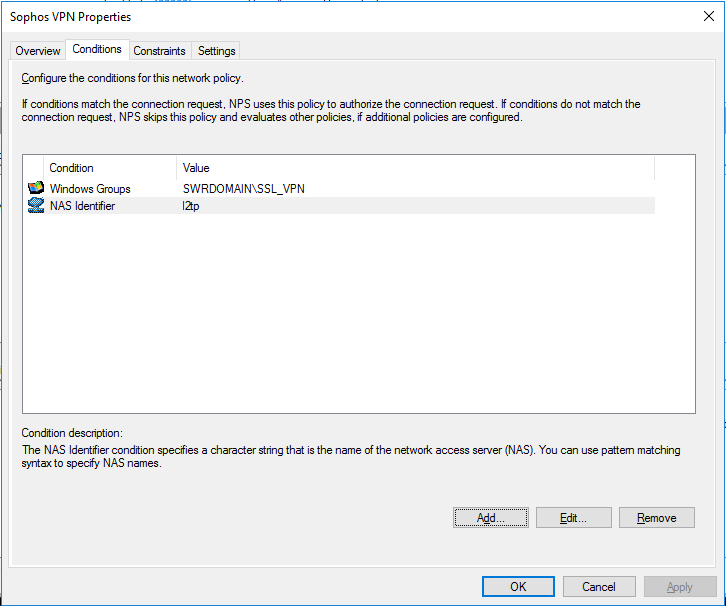Viewport: 726px width, 606px height.
Task: Click the Windows Groups condition icon
Action: pyautogui.click(x=36, y=188)
